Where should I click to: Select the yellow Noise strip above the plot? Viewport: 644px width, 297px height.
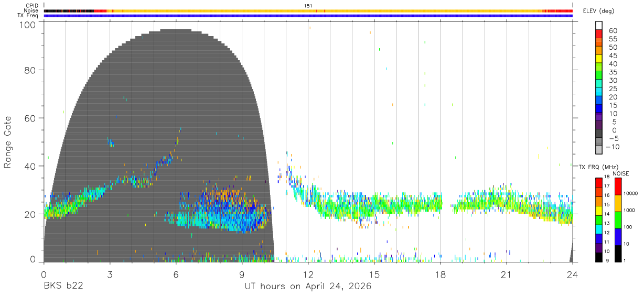(308, 10)
